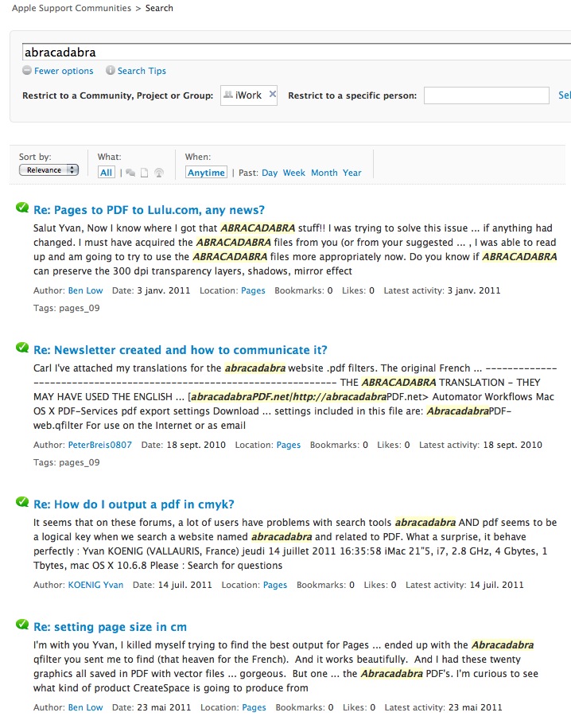The height and width of the screenshot is (728, 571).
Task: Click the Fewer options minus icon
Action: click(x=27, y=71)
